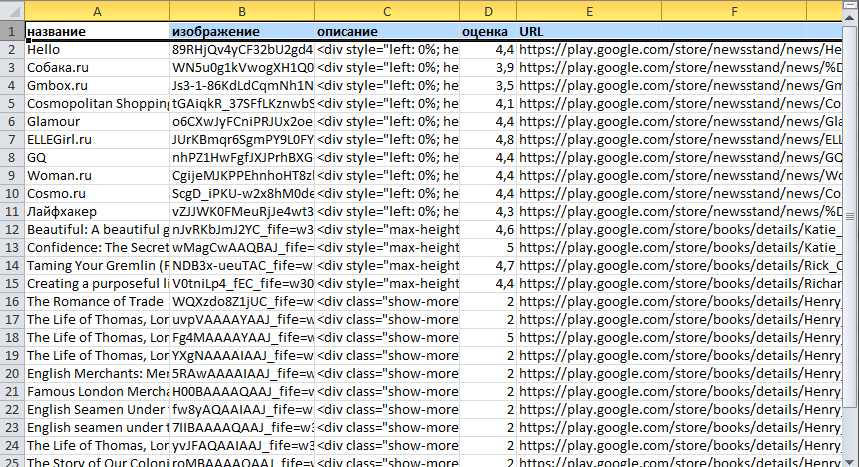
Task: Select cell 'Cosmo.ru'
Action: pos(97,193)
